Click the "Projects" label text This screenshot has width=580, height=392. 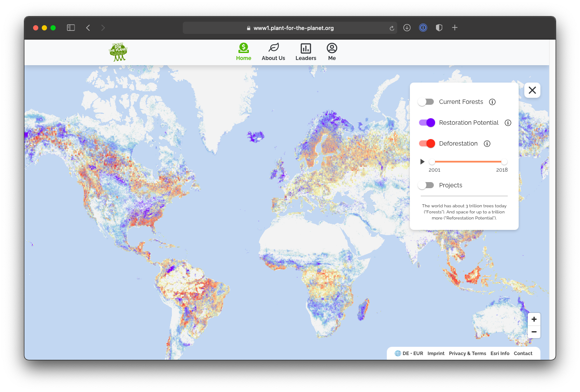tap(450, 185)
